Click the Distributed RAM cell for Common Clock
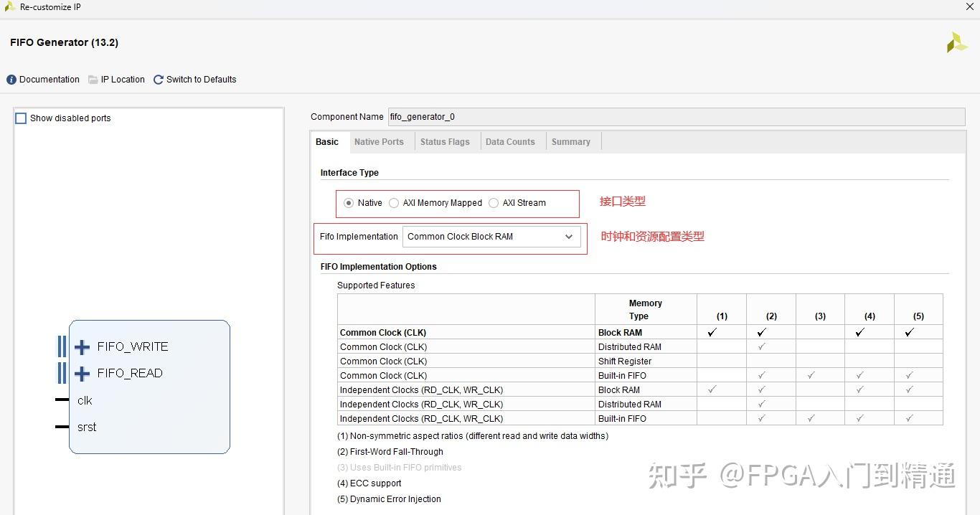Screen dimensions: 980x515 point(646,347)
